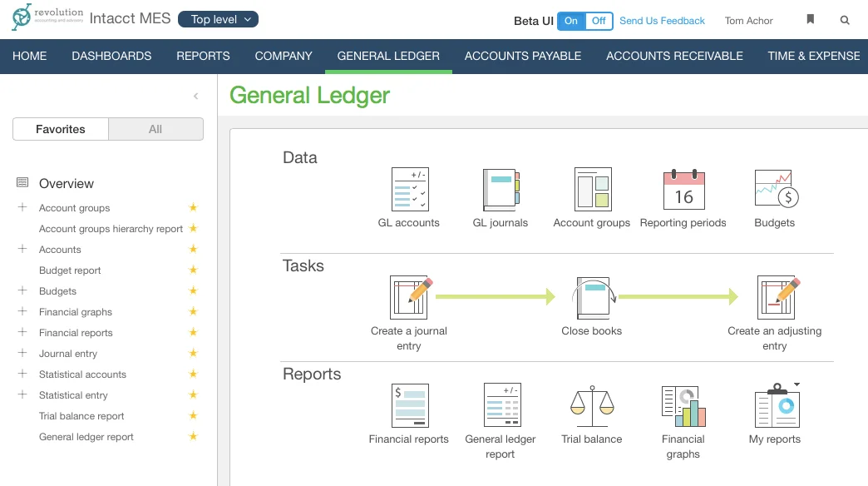Click the Overview list icon in sidebar
Viewport: 868px width, 486px height.
(x=22, y=182)
